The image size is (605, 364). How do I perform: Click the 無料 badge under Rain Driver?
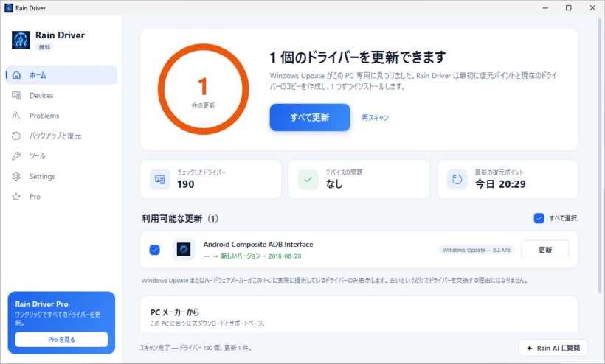44,47
